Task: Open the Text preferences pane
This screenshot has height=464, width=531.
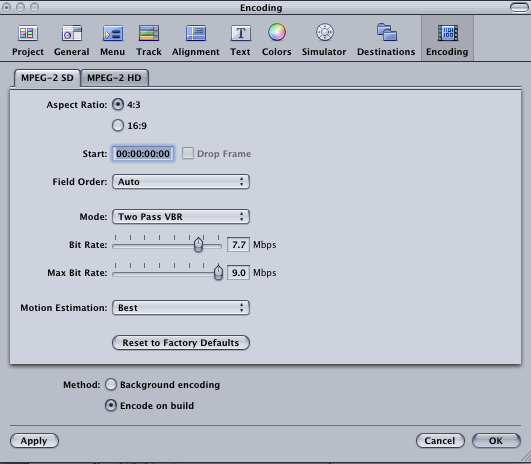Action: (x=240, y=40)
